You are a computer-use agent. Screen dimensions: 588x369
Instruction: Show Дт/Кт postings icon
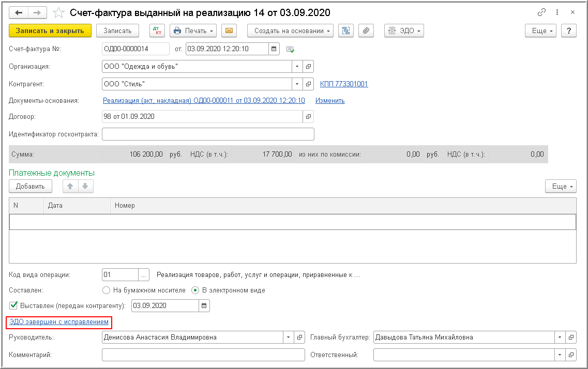(157, 30)
